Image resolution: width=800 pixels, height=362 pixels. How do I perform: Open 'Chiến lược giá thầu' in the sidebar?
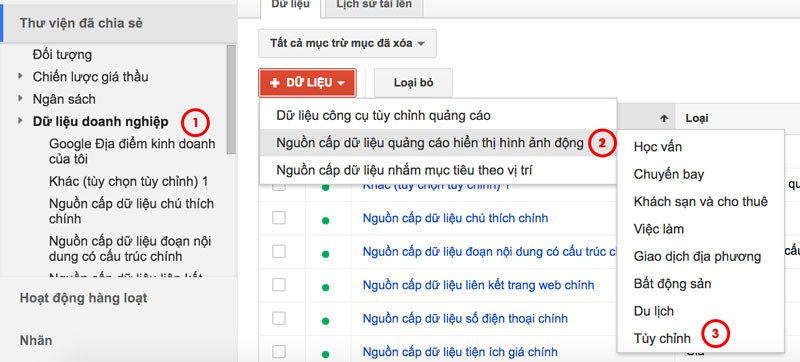pyautogui.click(x=90, y=76)
